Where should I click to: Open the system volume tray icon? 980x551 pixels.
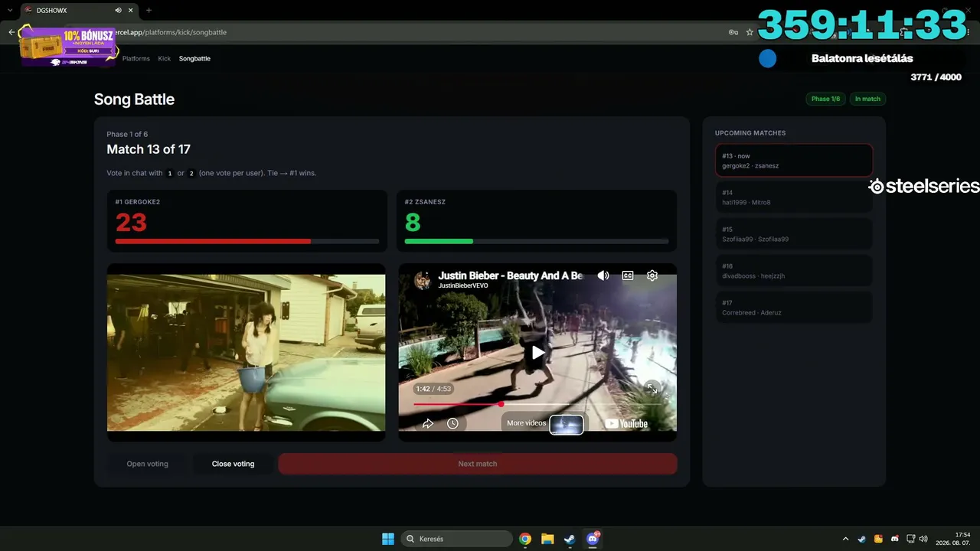[923, 539]
